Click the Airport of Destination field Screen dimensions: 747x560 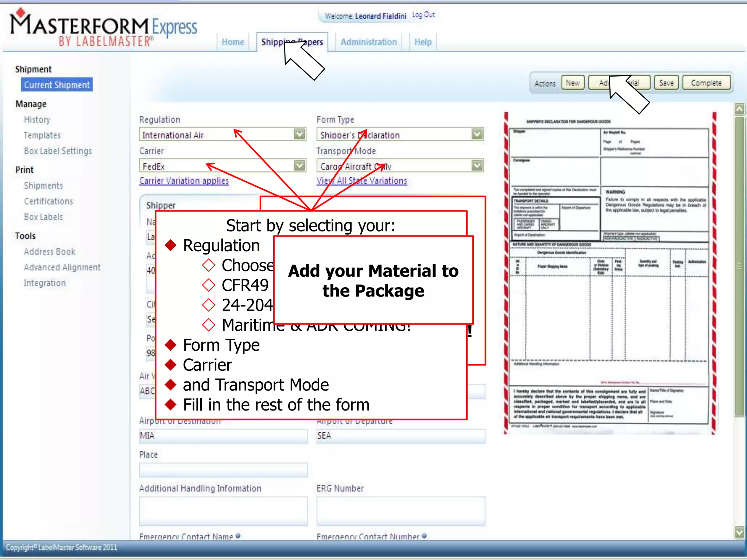tap(223, 436)
